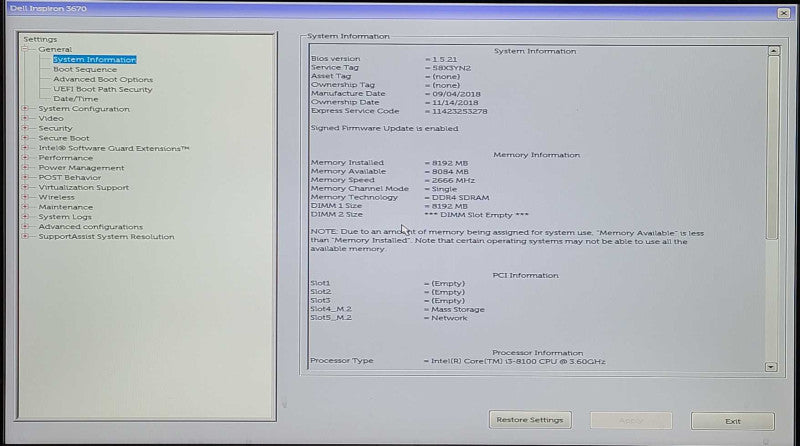The height and width of the screenshot is (446, 800).
Task: Open the Boot Sequence settings
Action: tap(85, 69)
